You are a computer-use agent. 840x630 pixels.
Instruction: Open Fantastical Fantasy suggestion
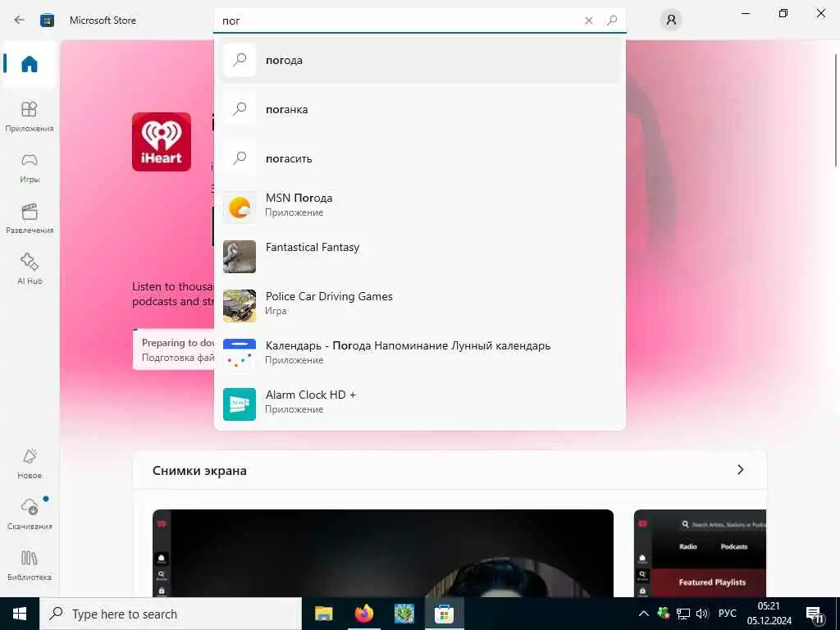pos(419,257)
